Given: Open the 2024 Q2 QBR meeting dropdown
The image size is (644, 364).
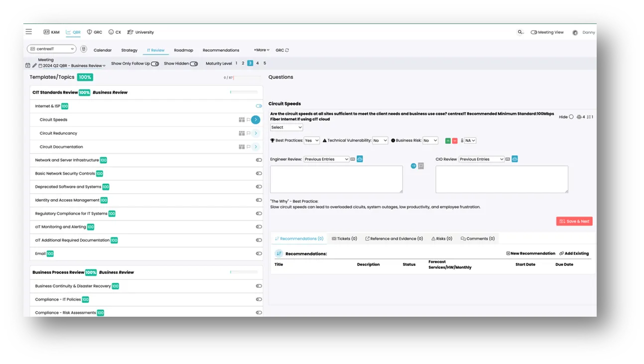Looking at the screenshot, I should 72,66.
